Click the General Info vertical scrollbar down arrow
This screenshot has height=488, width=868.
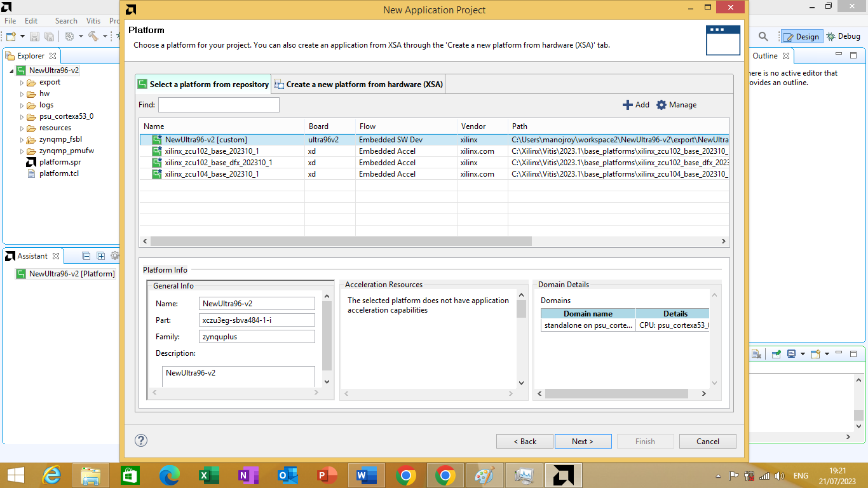tap(327, 381)
